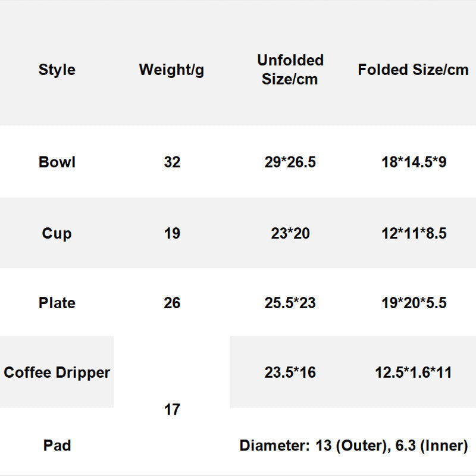Click the Unfolded Size/cm header
Viewport: 476px width, 476px height.
[290, 70]
